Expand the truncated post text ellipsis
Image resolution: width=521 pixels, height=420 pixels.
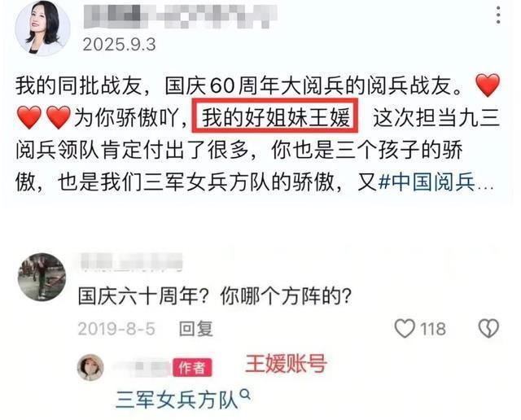point(485,186)
